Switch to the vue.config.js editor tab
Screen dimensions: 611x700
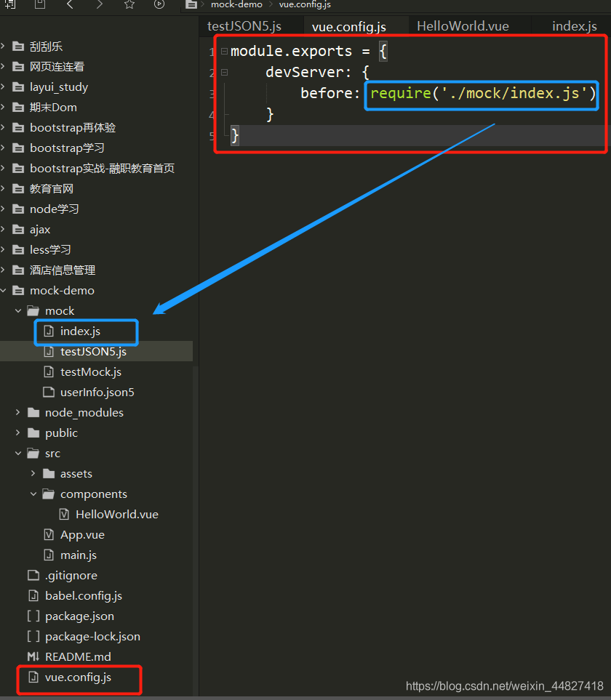(349, 27)
